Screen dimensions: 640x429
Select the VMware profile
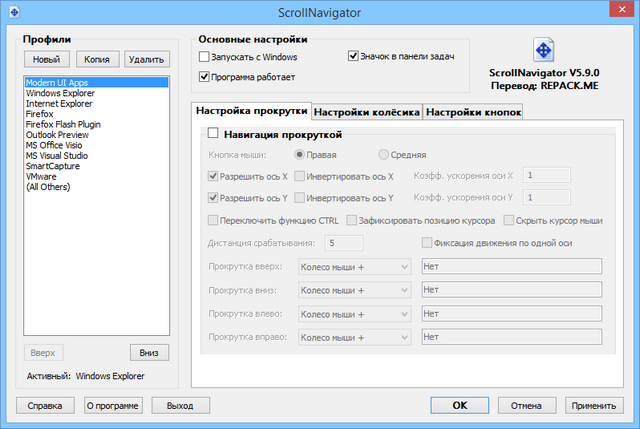point(96,177)
